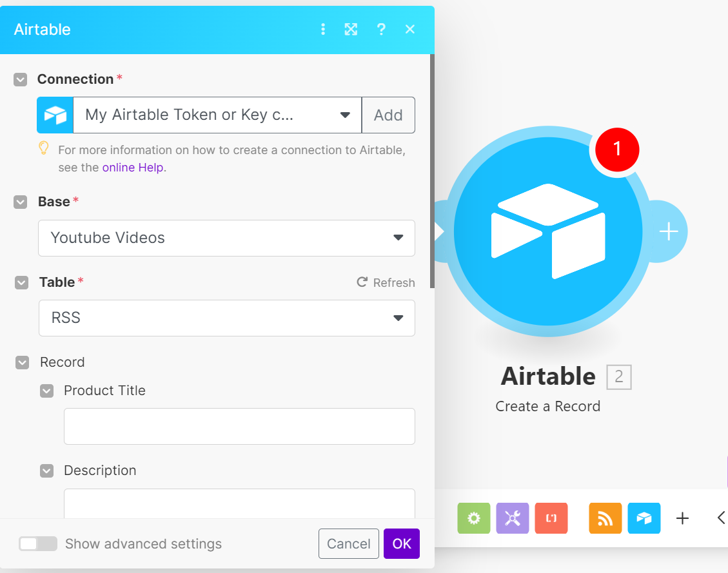
Task: Click the Show advanced settings label
Action: (143, 544)
